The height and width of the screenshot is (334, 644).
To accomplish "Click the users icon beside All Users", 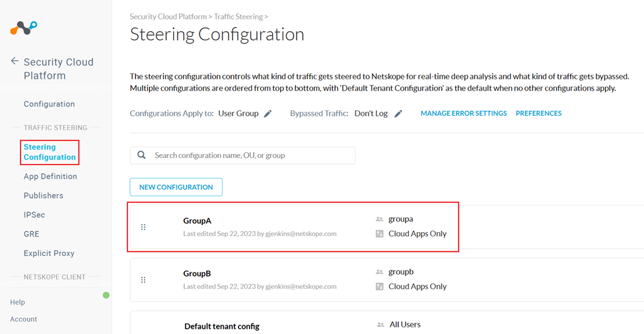I will 380,325.
